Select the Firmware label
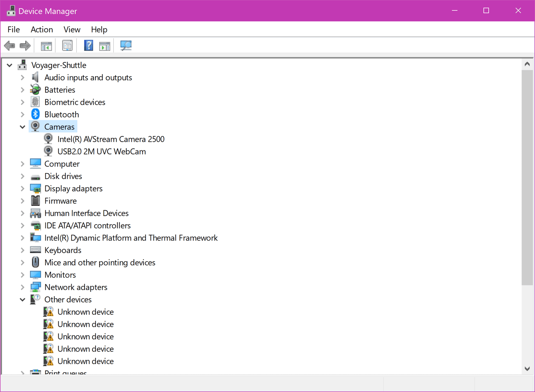 pos(61,201)
